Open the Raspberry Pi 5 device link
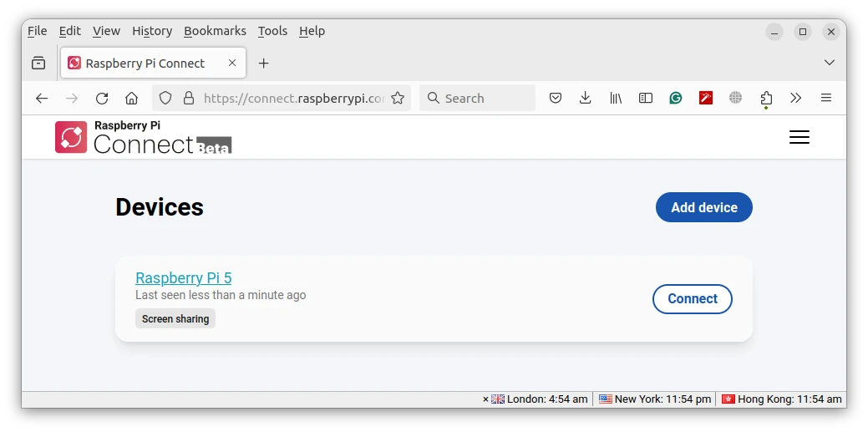This screenshot has width=868, height=432. pos(183,278)
